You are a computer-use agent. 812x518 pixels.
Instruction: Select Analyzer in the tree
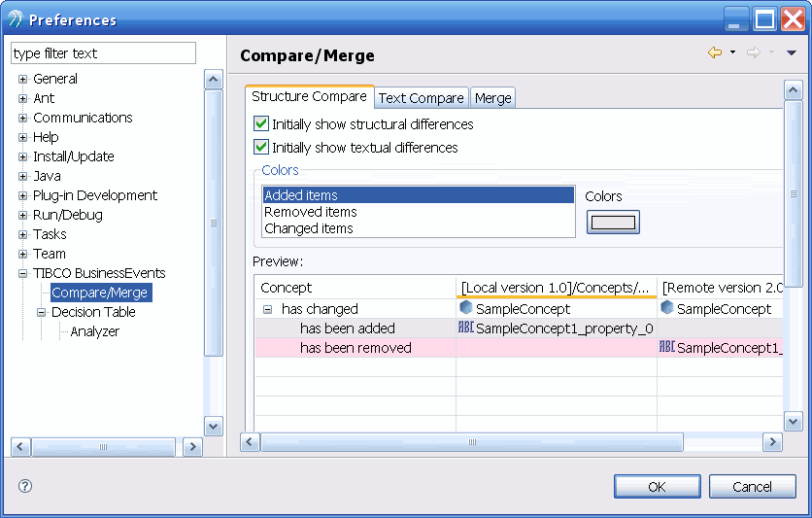(x=94, y=331)
